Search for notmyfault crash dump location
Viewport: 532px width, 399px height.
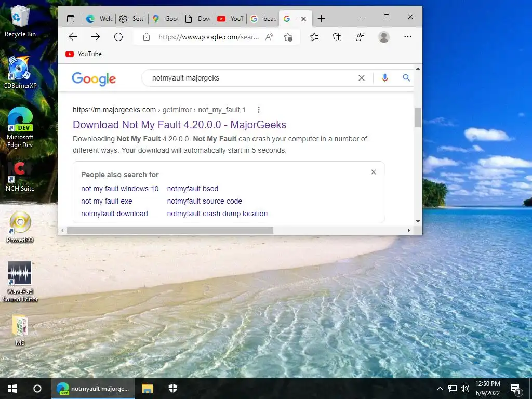pos(217,214)
